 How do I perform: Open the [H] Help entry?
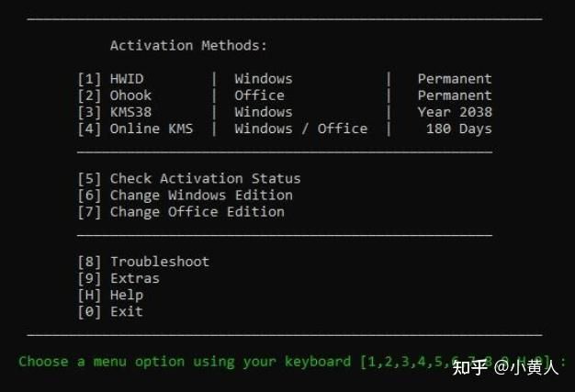[110, 295]
